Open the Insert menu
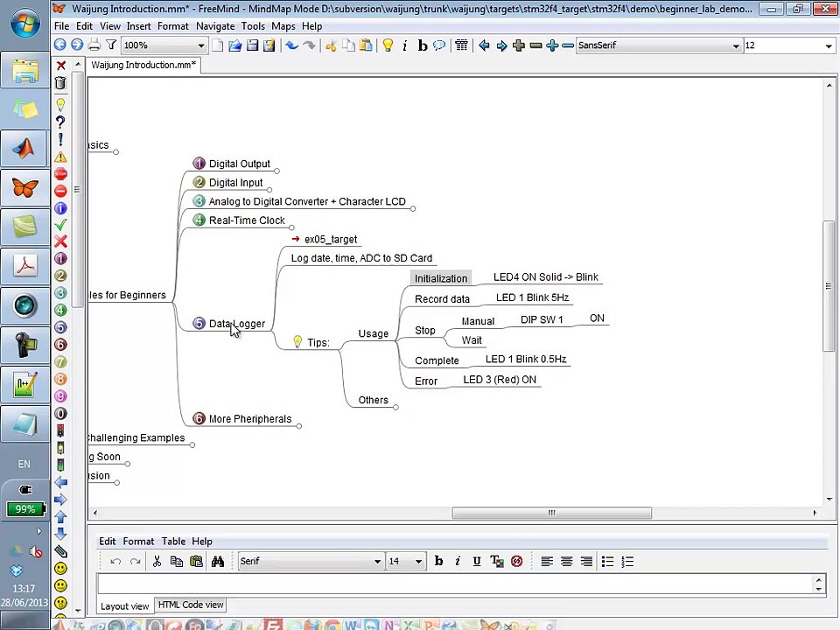Image resolution: width=840 pixels, height=630 pixels. tap(139, 26)
